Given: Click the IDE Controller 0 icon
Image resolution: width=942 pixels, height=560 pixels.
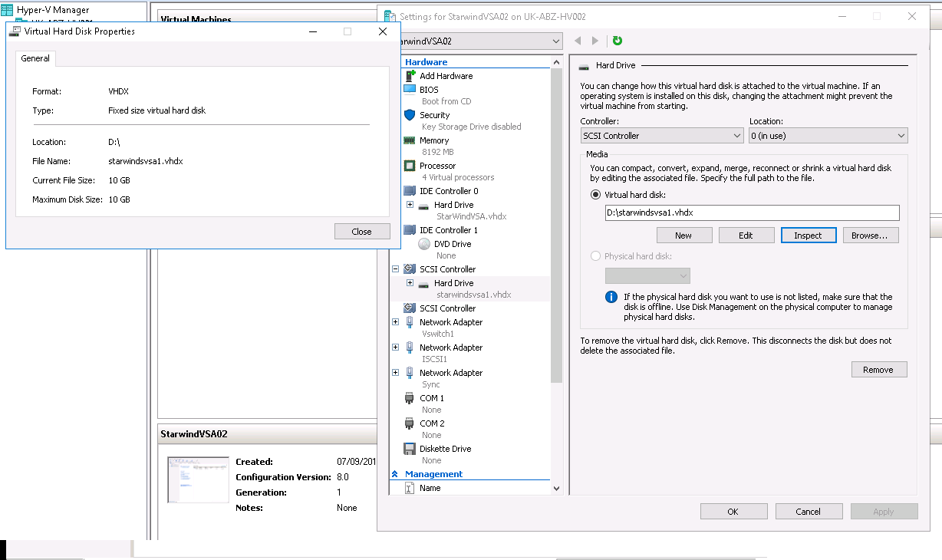Looking at the screenshot, I should click(x=410, y=191).
